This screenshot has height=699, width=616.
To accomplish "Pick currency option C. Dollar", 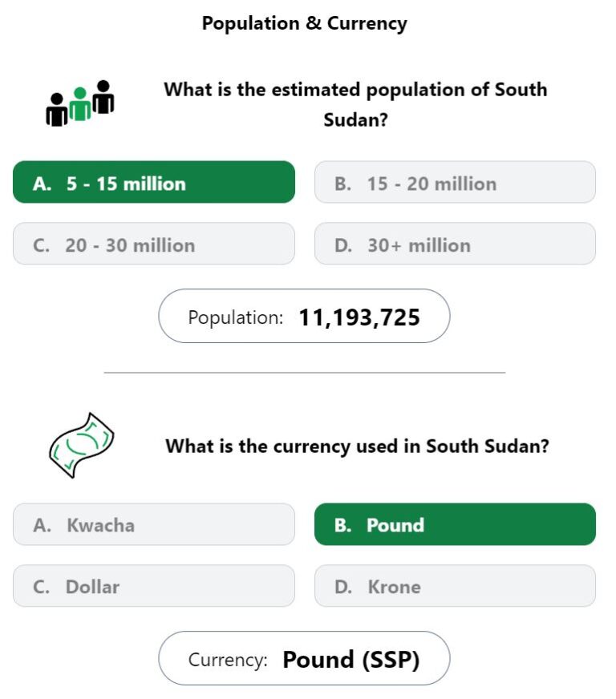I will pos(154,586).
